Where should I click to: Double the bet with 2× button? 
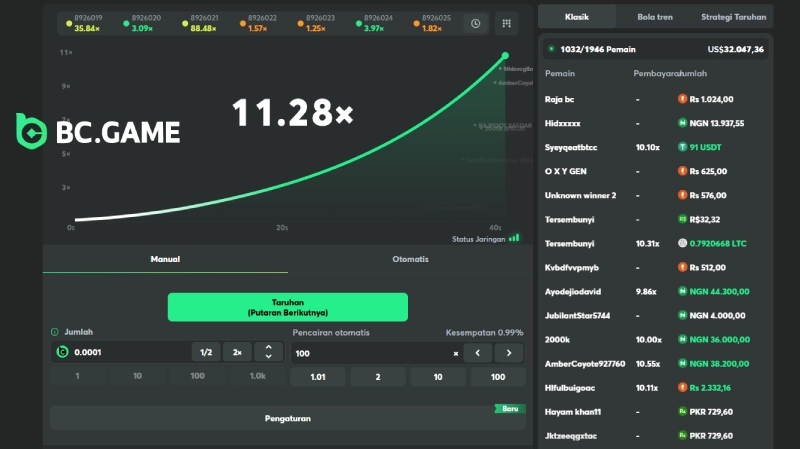pyautogui.click(x=237, y=352)
